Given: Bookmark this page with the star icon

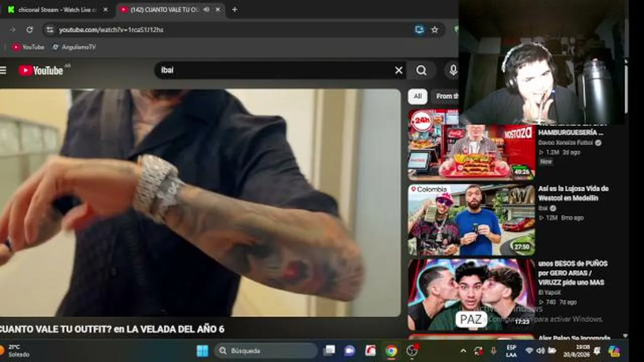Looking at the screenshot, I should point(435,30).
